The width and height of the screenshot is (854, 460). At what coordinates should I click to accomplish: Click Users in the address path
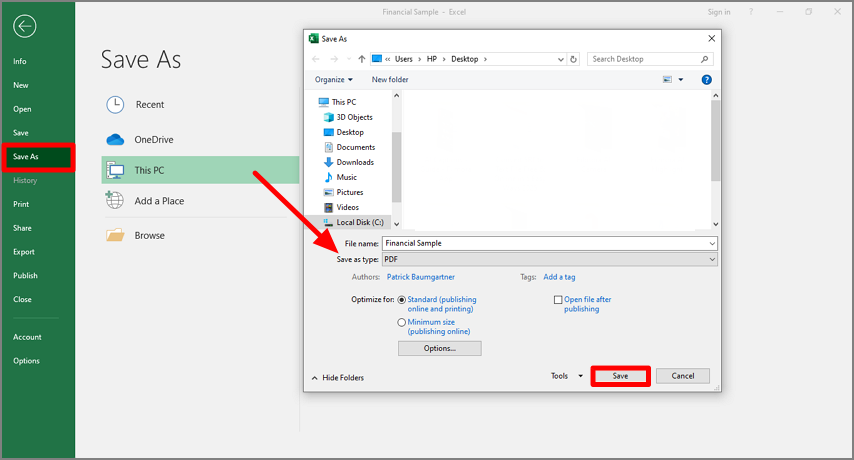point(404,59)
